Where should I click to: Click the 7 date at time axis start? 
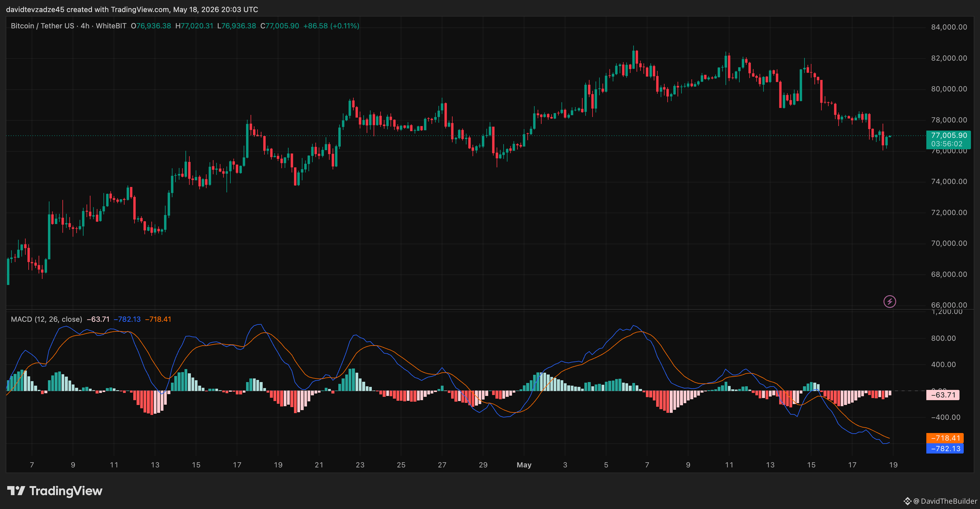[32, 465]
